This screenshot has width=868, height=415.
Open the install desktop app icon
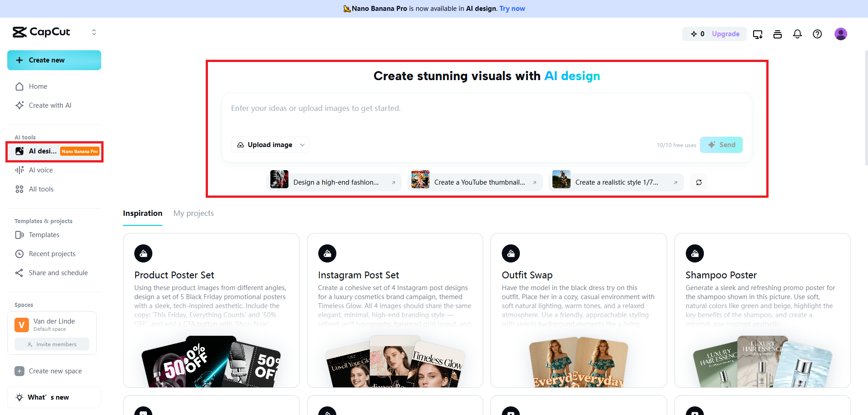coord(758,34)
